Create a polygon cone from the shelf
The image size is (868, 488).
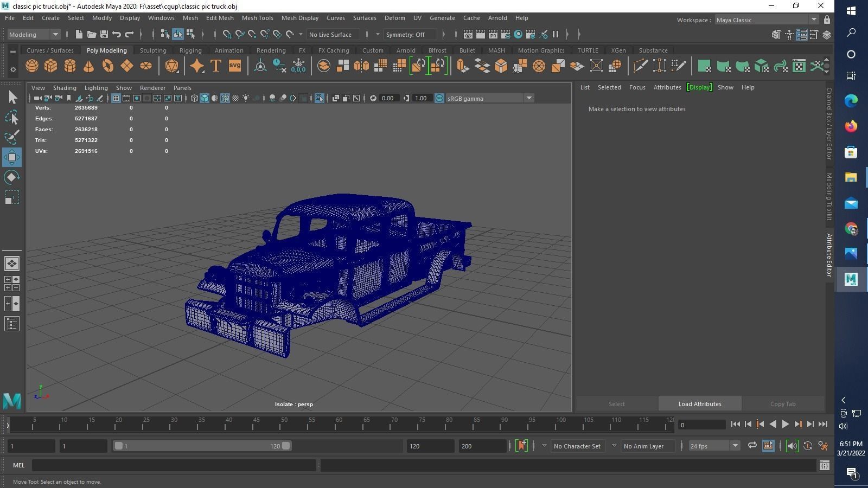pos(88,66)
